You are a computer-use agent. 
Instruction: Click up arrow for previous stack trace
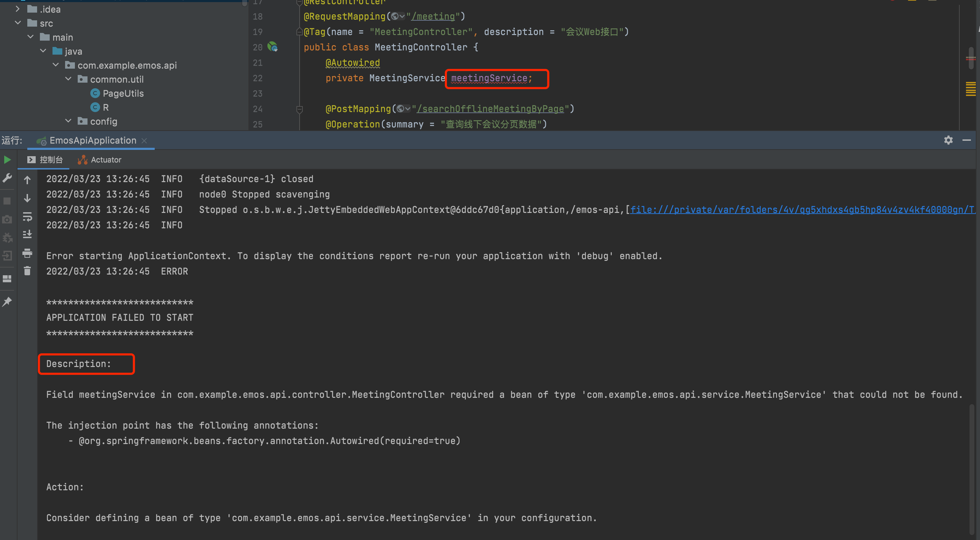[27, 180]
